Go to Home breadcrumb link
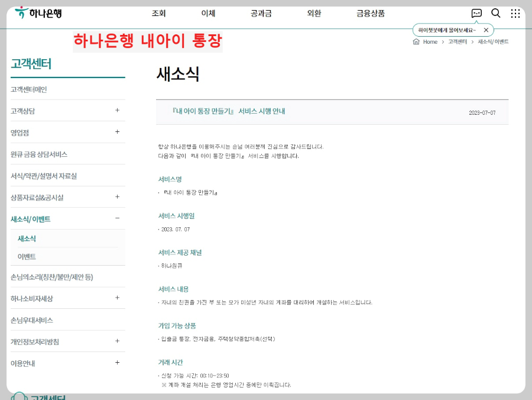 point(430,42)
